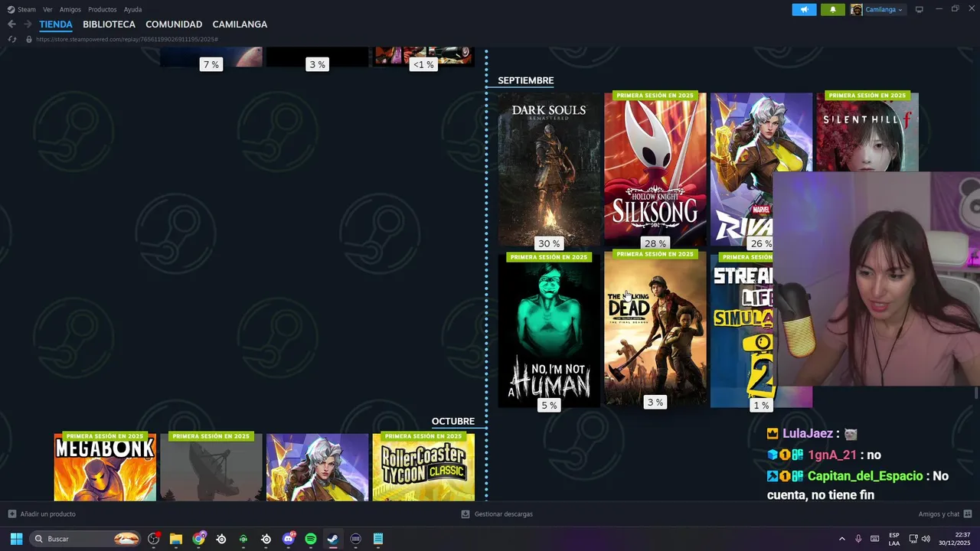Open the Productos menu
The height and width of the screenshot is (551, 980).
click(103, 9)
